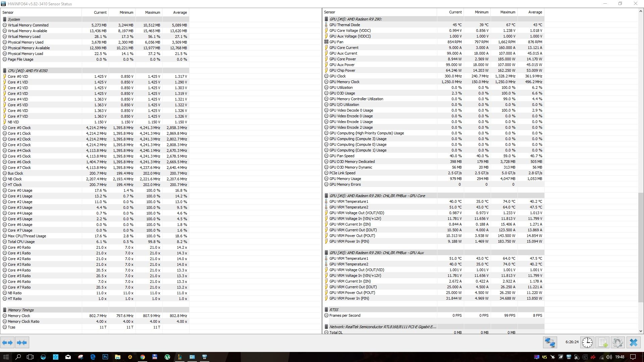Click the shrink columns inward arrows button
Image resolution: width=644 pixels, height=362 pixels.
(22, 343)
